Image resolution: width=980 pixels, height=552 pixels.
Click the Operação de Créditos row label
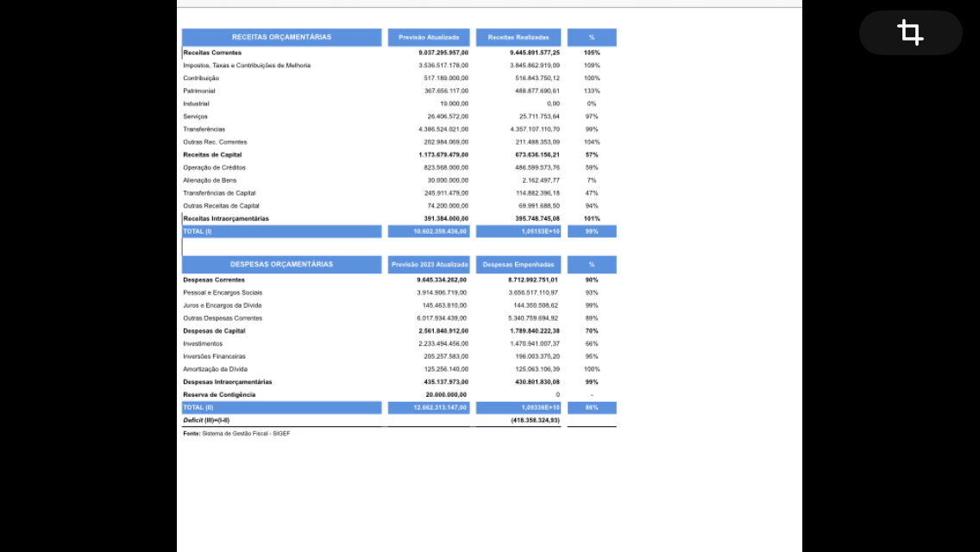point(214,167)
